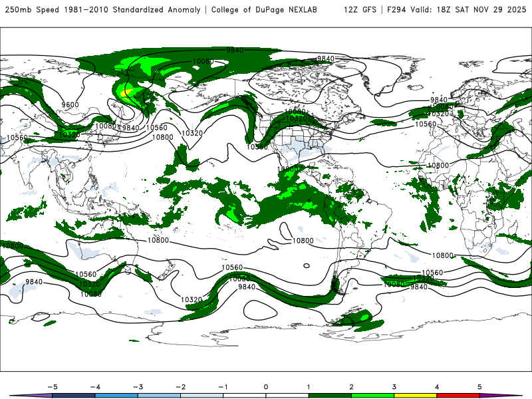Click the colorbar tick label '1'
The height and width of the screenshot is (399, 532).
click(x=309, y=387)
